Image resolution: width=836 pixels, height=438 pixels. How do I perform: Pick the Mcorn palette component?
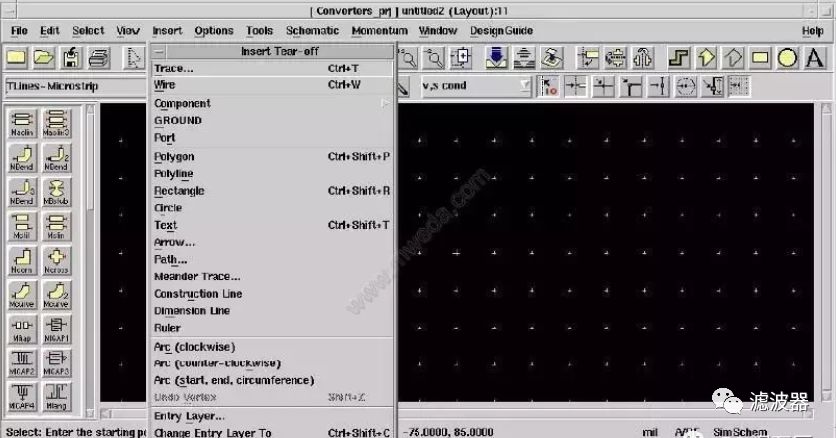click(x=22, y=261)
